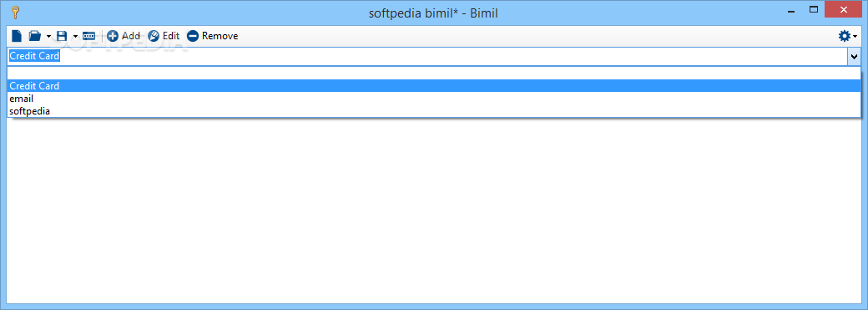Select the blank entry at top of list
868x310 pixels.
click(x=433, y=74)
